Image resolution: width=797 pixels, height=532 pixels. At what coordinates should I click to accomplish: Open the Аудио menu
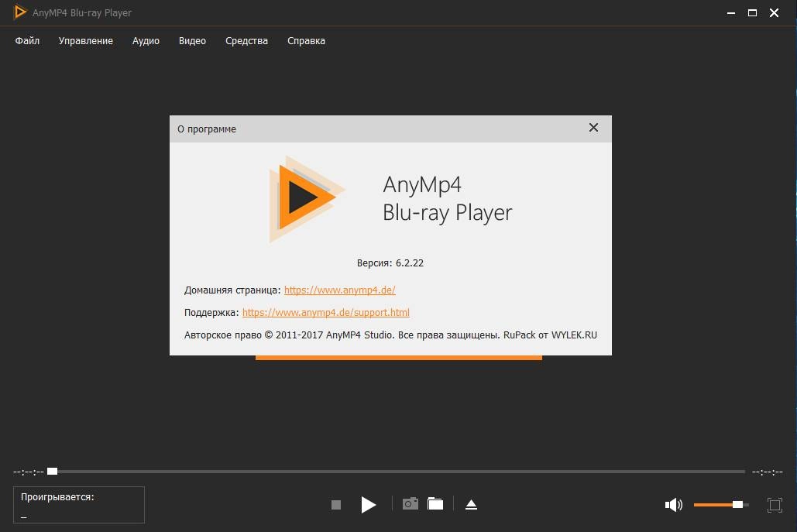(x=146, y=40)
